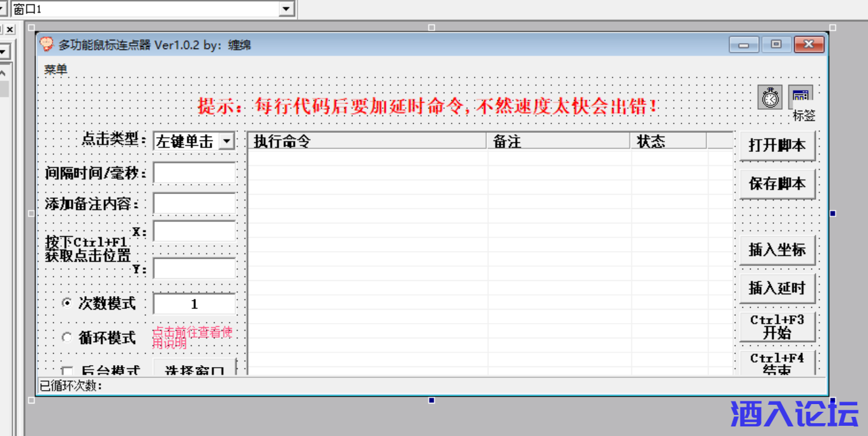Image resolution: width=868 pixels, height=436 pixels.
Task: Click the 打开脚本 button
Action: (x=777, y=146)
